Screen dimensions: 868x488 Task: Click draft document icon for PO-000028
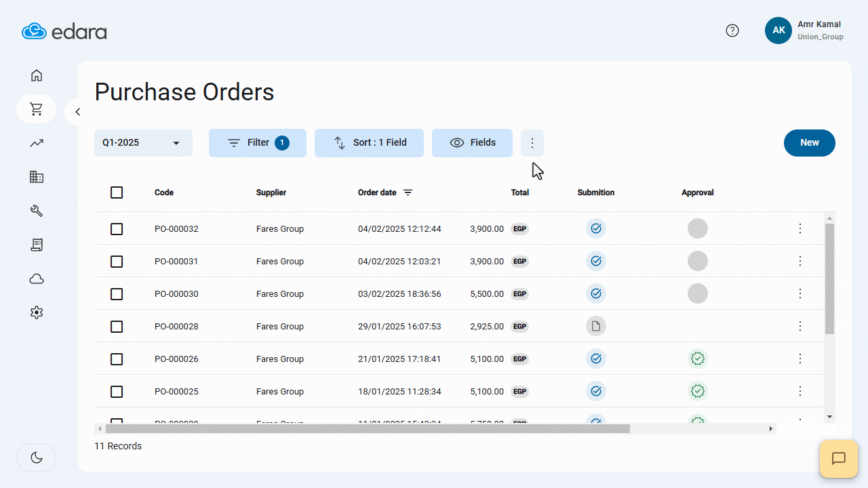tap(596, 326)
